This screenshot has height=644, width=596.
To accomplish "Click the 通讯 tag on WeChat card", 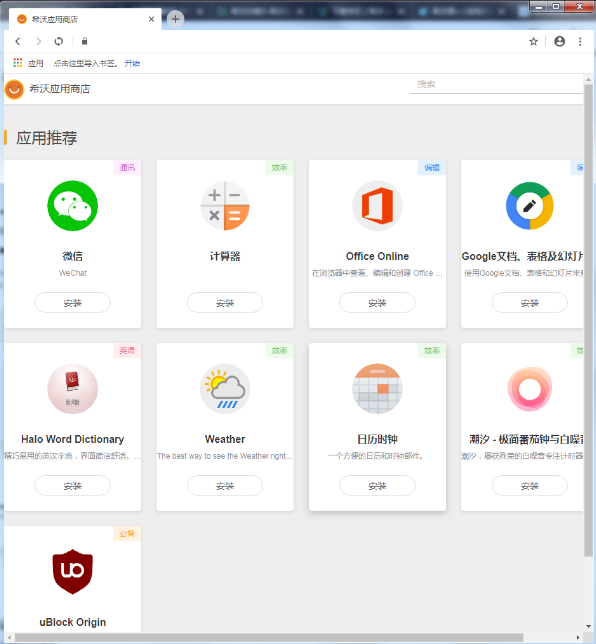I will point(127,168).
